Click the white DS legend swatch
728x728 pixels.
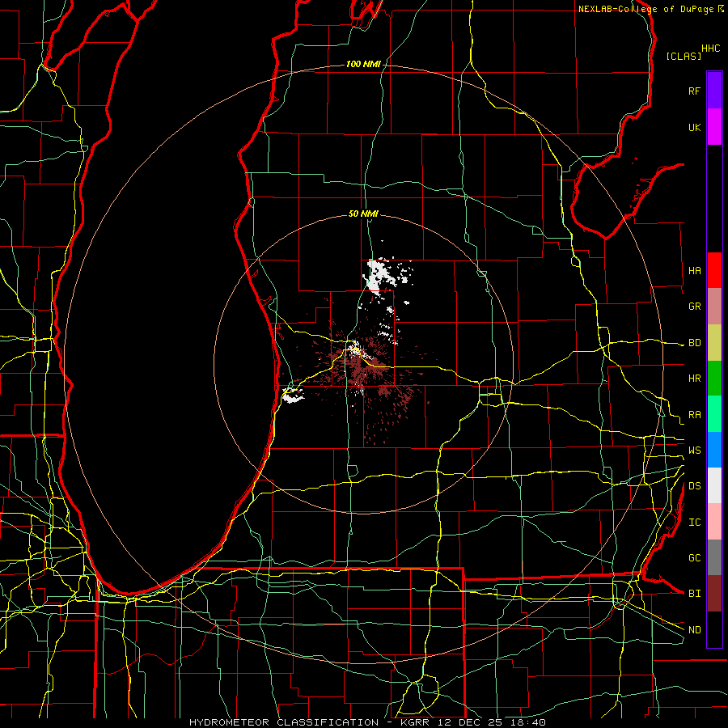(714, 485)
